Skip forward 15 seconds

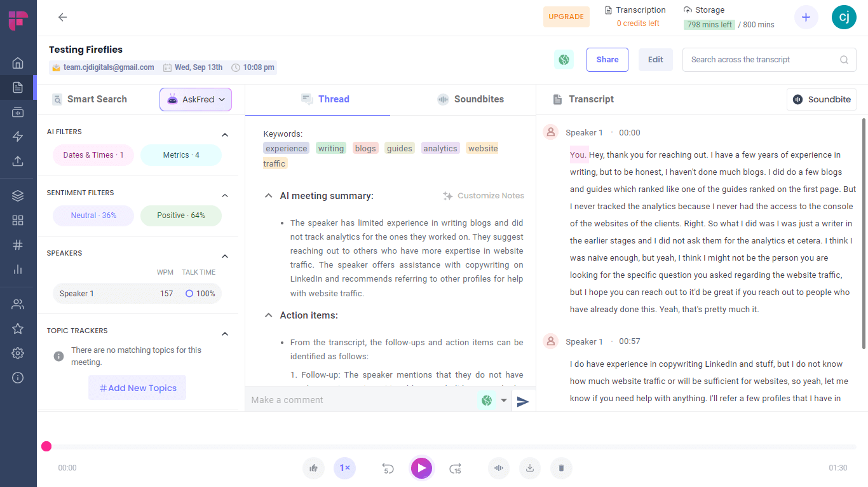[x=455, y=469]
